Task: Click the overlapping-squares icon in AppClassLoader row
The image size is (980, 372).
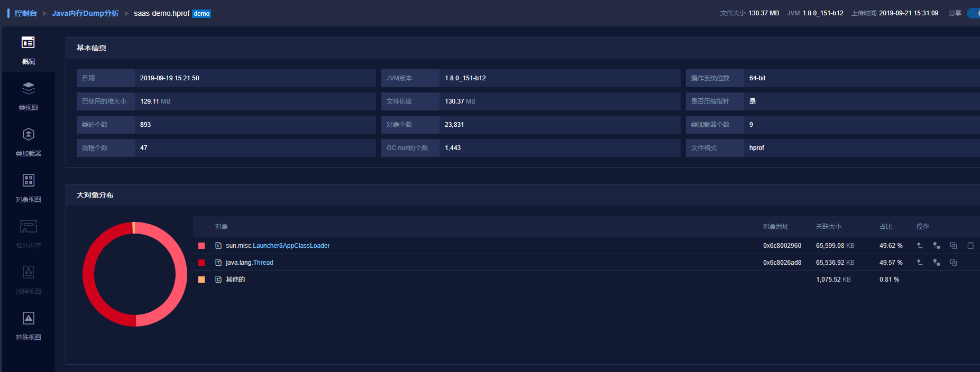Action: coord(954,246)
